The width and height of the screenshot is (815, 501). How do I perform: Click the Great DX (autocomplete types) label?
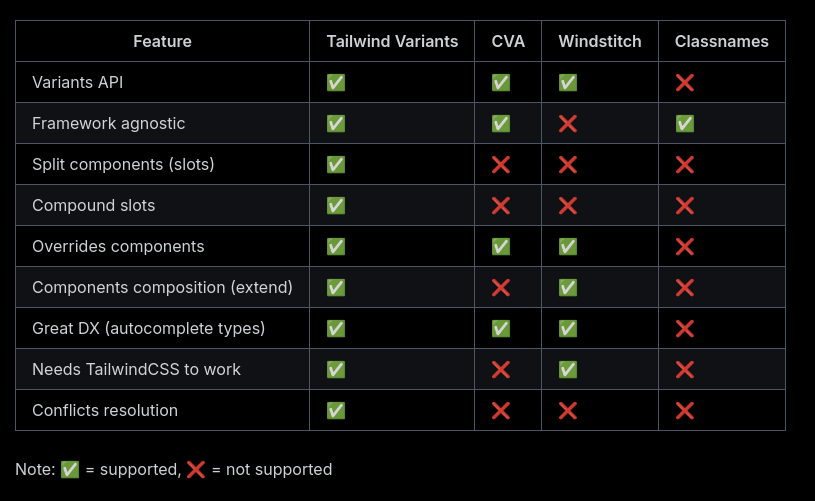[x=150, y=329]
